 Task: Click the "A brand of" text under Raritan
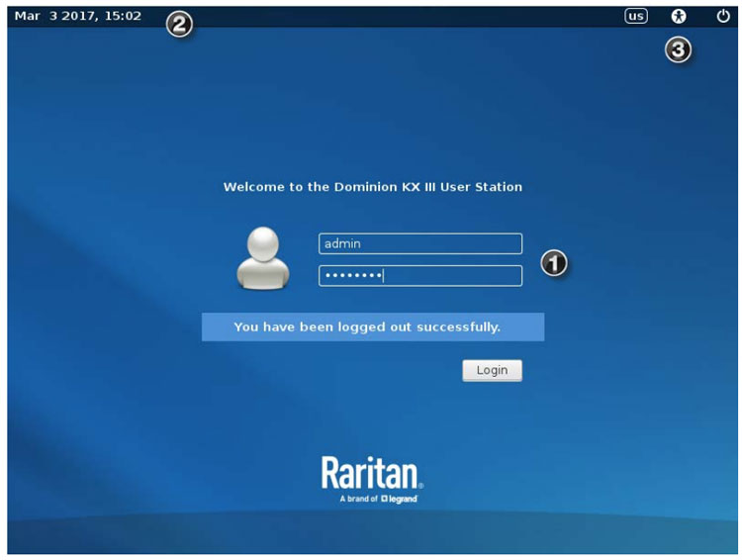[x=358, y=499]
